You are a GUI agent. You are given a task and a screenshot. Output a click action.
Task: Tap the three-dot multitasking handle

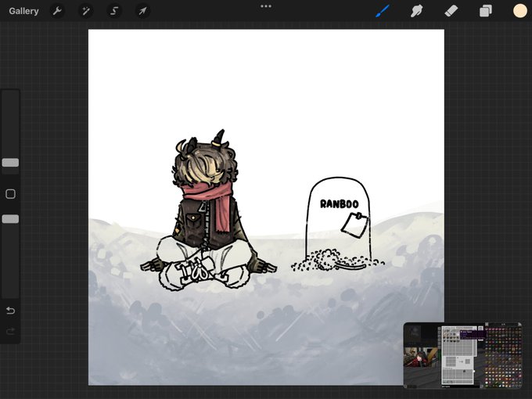tap(266, 6)
